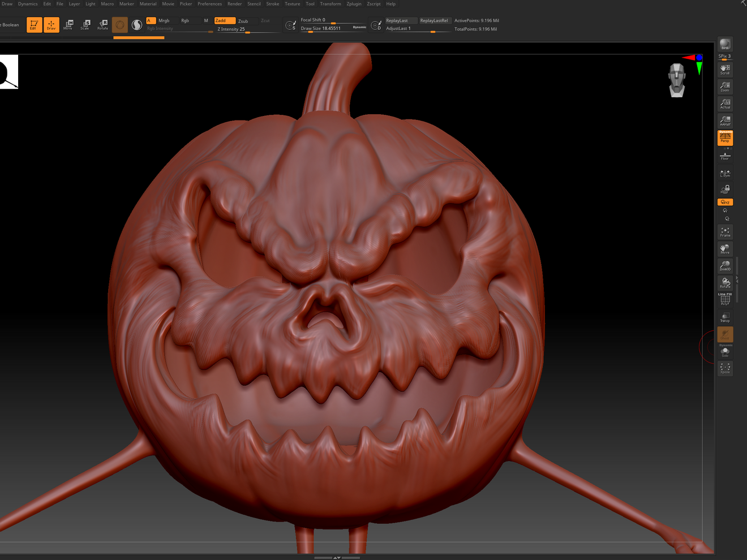Open the Material menu
The image size is (747, 560).
point(148,4)
